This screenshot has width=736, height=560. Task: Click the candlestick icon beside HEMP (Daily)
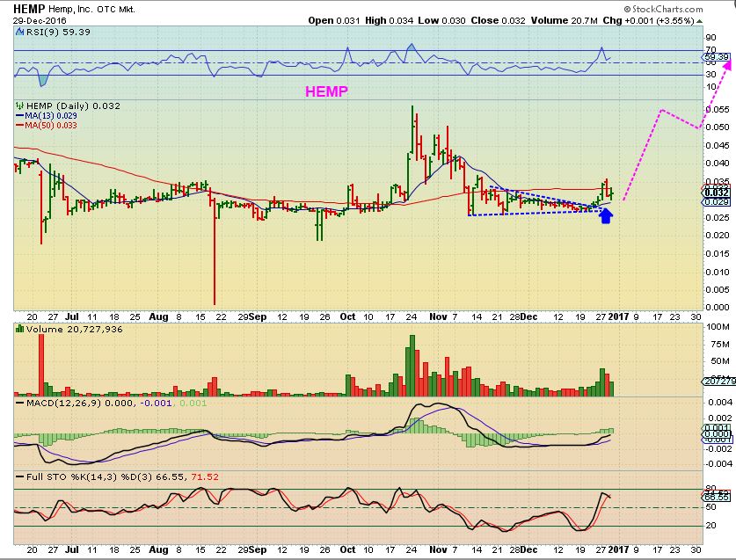pyautogui.click(x=19, y=105)
